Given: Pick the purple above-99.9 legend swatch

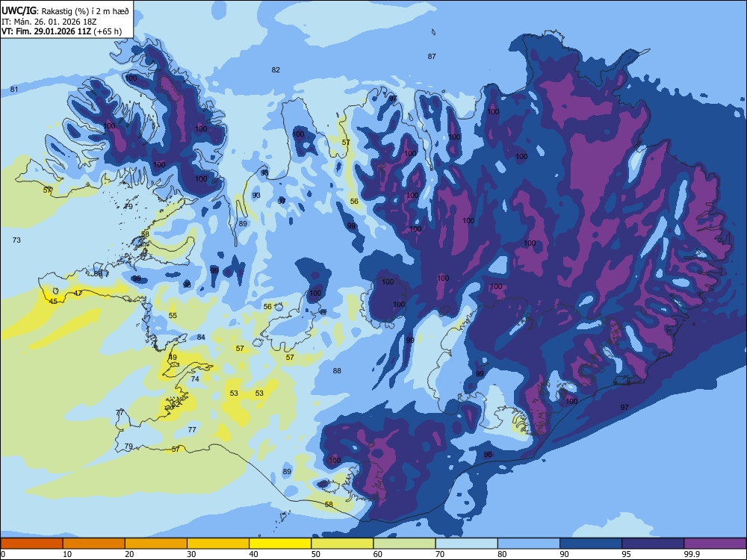Looking at the screenshot, I should point(715,544).
